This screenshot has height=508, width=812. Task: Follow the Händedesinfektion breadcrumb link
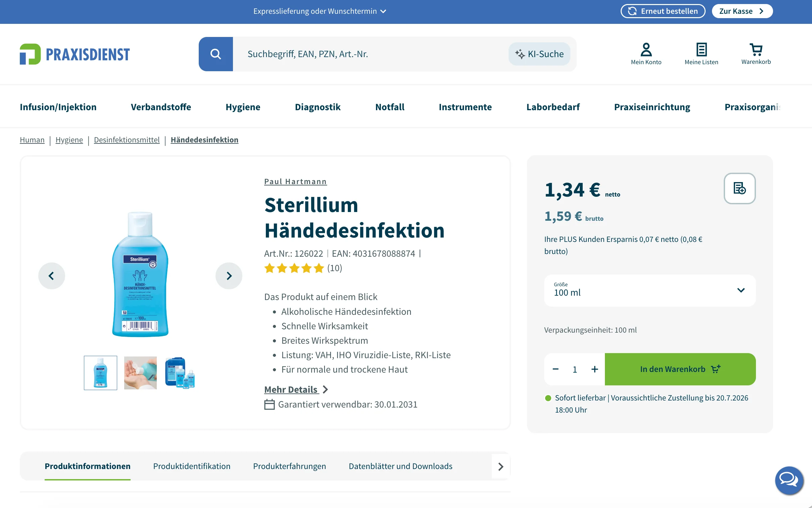[x=204, y=140]
